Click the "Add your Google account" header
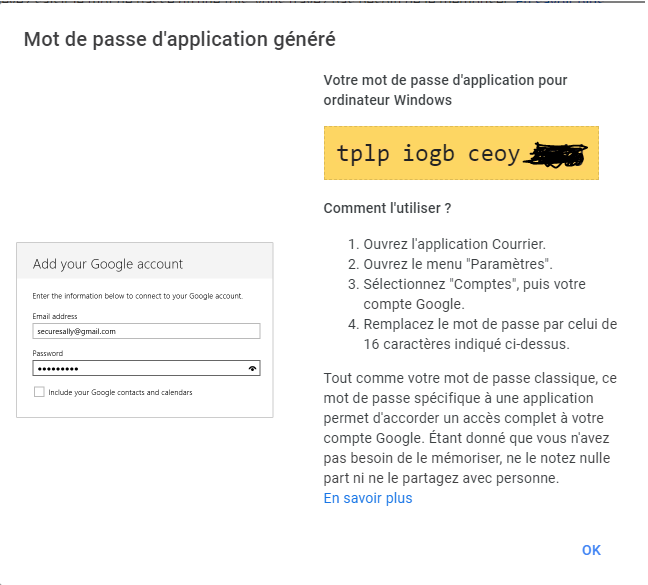The height and width of the screenshot is (585, 648). click(x=108, y=264)
